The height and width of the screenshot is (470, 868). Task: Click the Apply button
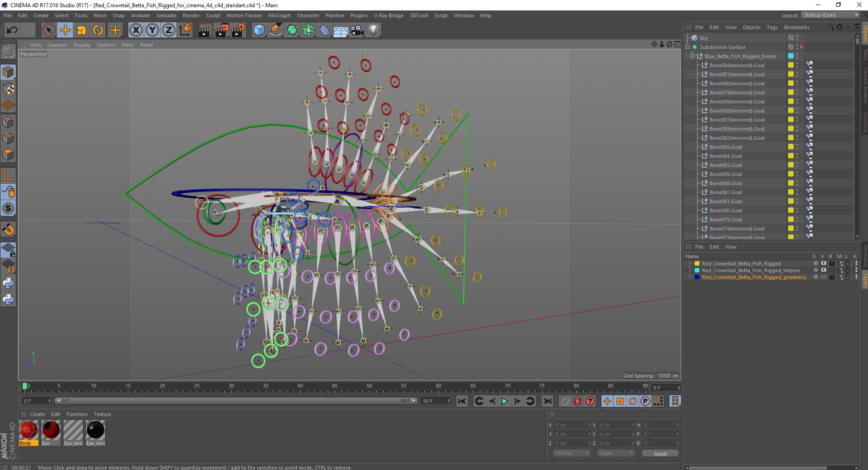[x=660, y=453]
